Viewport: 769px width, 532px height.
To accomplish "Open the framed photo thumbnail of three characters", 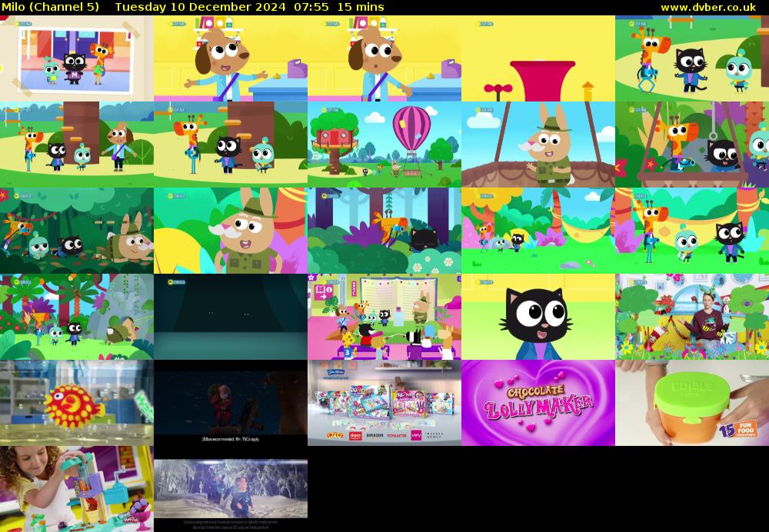I will point(76,58).
